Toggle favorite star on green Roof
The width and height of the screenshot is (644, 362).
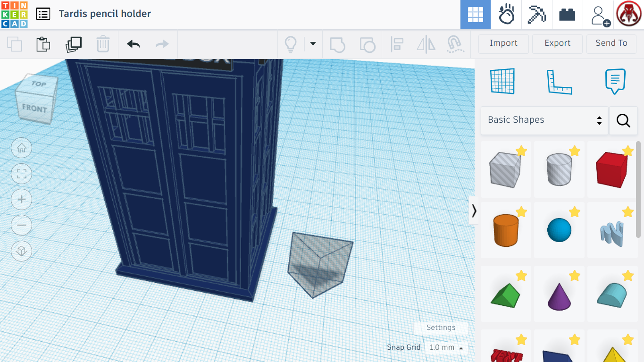click(x=521, y=276)
